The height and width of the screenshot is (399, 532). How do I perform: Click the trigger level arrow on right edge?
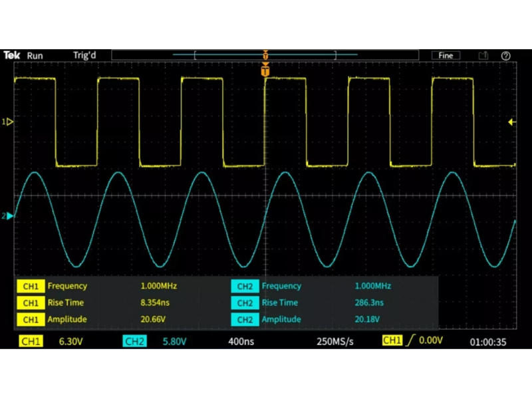coord(511,122)
